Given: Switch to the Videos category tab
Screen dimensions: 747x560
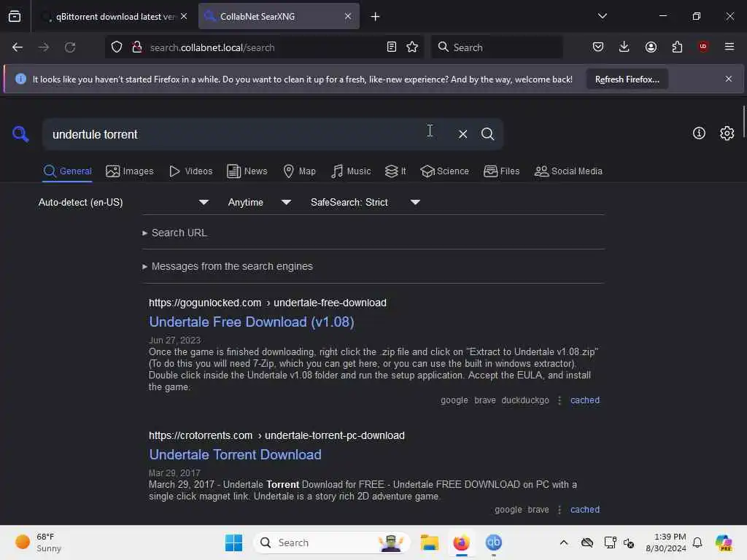Looking at the screenshot, I should point(191,171).
